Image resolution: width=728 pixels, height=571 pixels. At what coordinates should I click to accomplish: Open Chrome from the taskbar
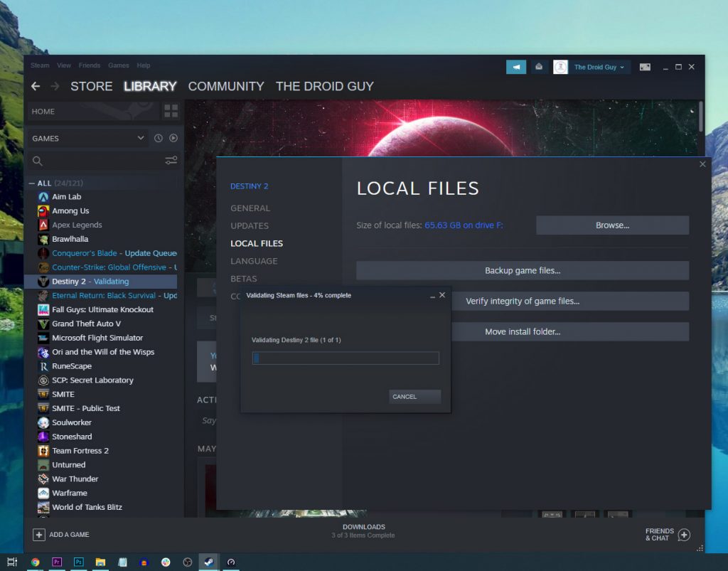(x=36, y=562)
